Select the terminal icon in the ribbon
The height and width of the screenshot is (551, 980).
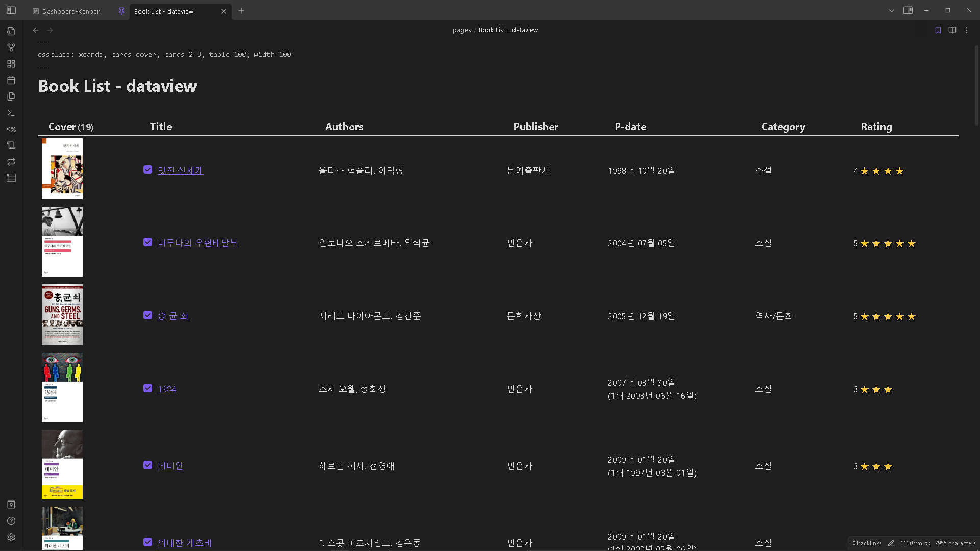click(11, 113)
